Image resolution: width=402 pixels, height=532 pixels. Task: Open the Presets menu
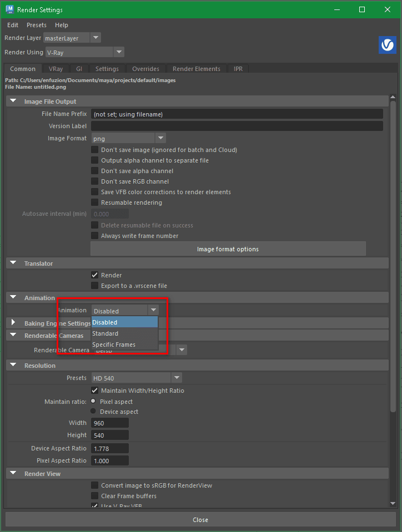(37, 25)
